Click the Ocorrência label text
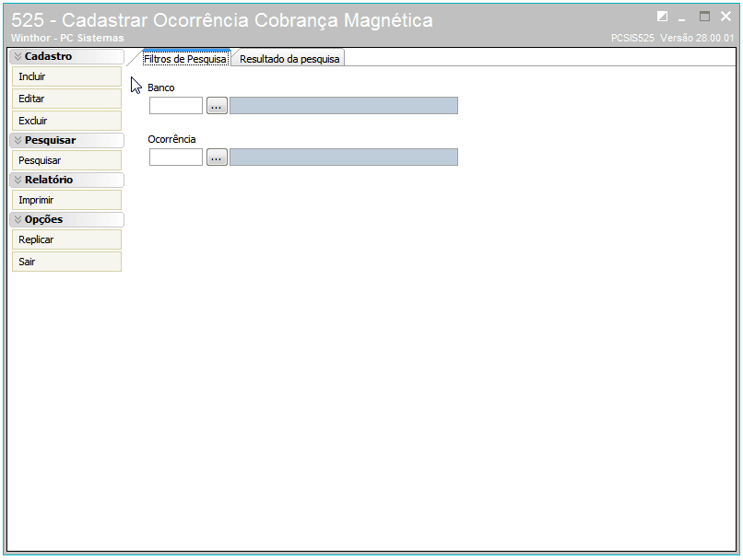Image resolution: width=743 pixels, height=560 pixels. click(x=171, y=139)
